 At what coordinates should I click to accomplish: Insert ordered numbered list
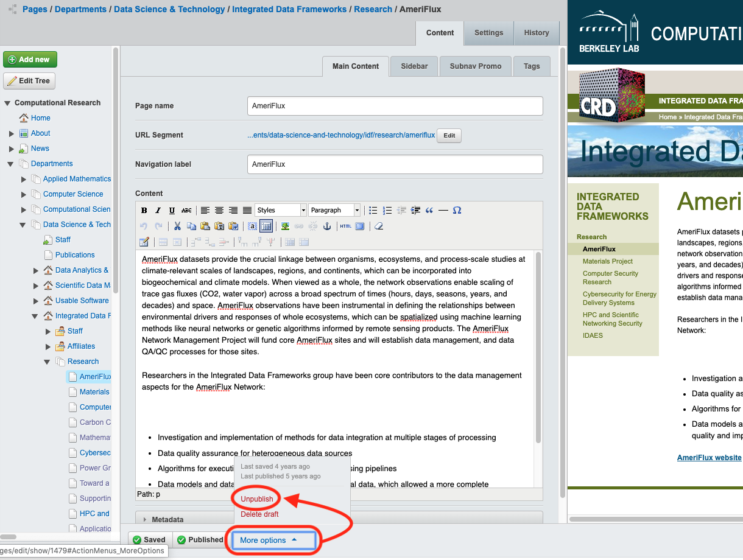pos(388,211)
